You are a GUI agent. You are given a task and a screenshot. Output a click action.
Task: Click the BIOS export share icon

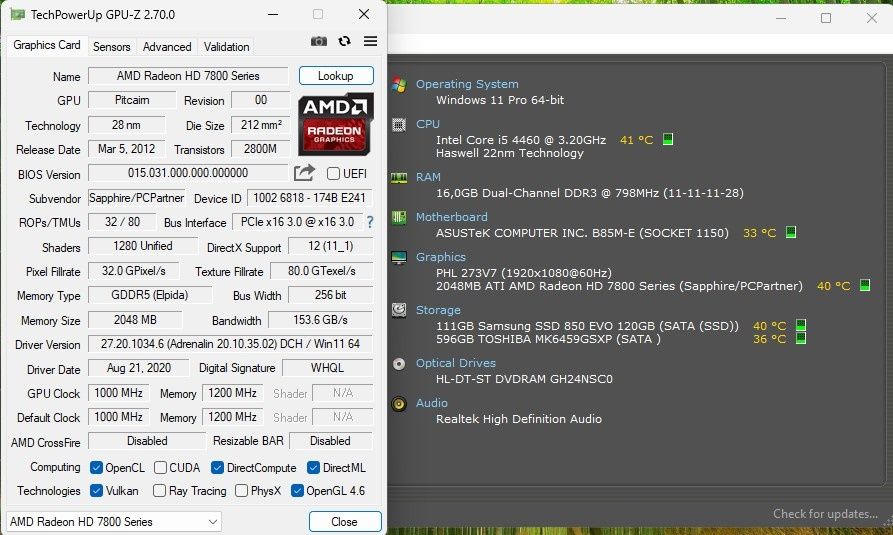tap(304, 173)
